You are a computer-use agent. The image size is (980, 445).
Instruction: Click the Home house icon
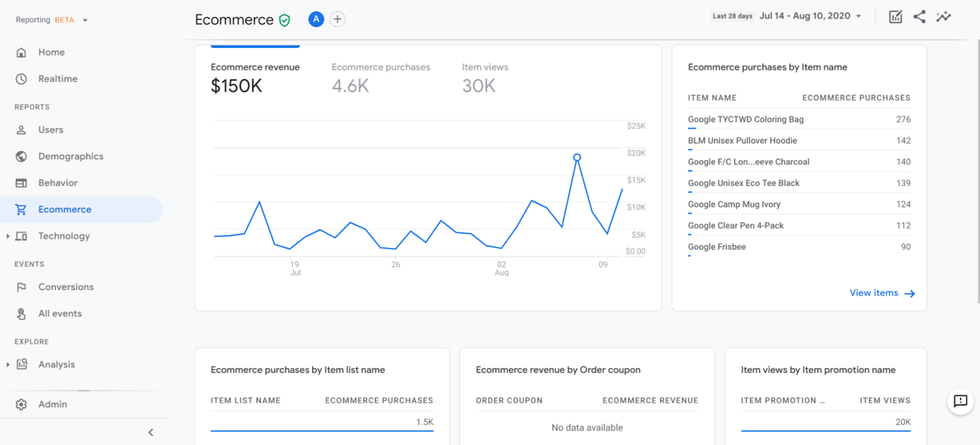(x=21, y=53)
